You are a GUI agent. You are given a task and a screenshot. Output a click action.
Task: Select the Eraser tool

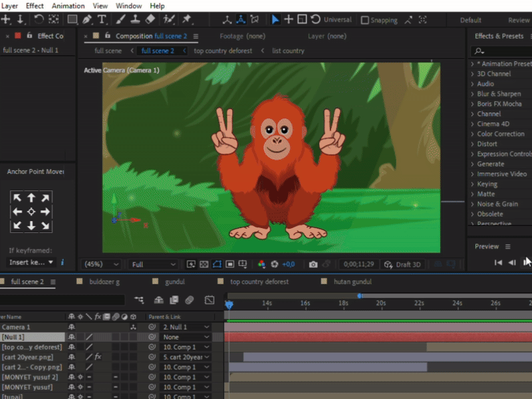pos(150,19)
